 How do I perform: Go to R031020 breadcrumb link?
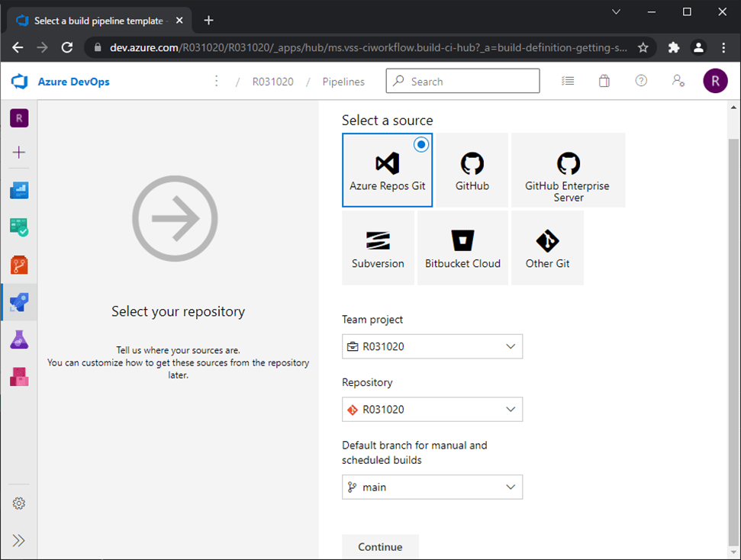click(x=272, y=82)
